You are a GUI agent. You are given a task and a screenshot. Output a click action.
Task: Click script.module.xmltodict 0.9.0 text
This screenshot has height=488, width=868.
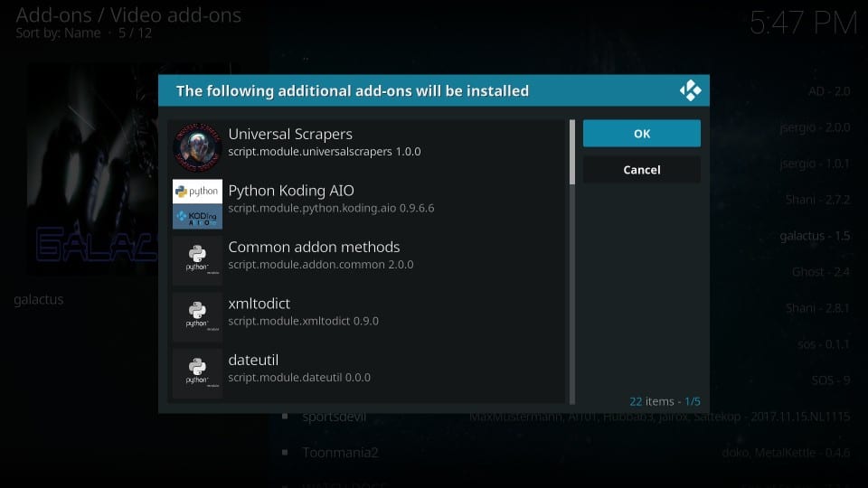pos(304,321)
